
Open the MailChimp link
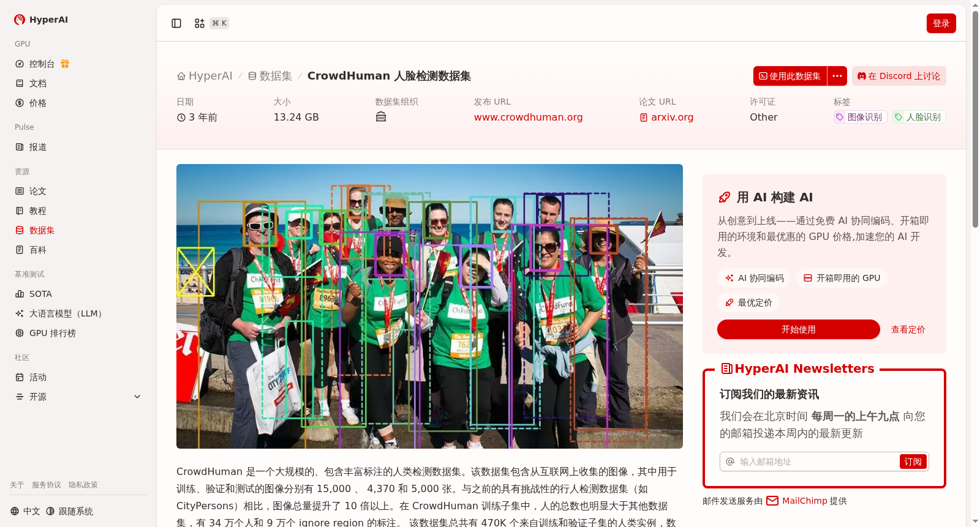click(797, 501)
